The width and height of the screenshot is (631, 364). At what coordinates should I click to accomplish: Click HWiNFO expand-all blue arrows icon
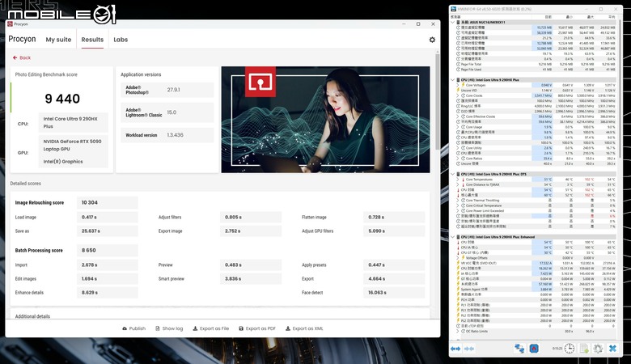click(455, 349)
